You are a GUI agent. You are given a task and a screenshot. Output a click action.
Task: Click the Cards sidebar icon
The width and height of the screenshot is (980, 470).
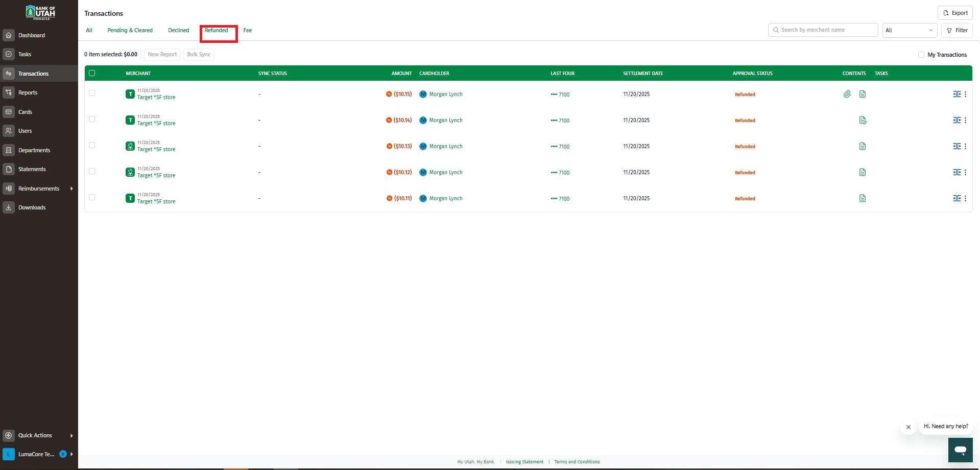9,112
